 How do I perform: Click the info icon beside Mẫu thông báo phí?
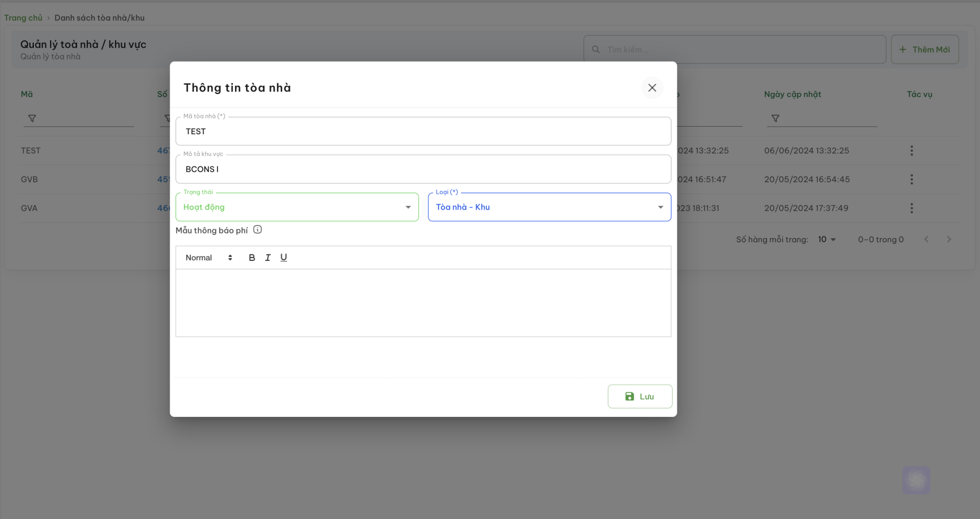click(x=257, y=229)
